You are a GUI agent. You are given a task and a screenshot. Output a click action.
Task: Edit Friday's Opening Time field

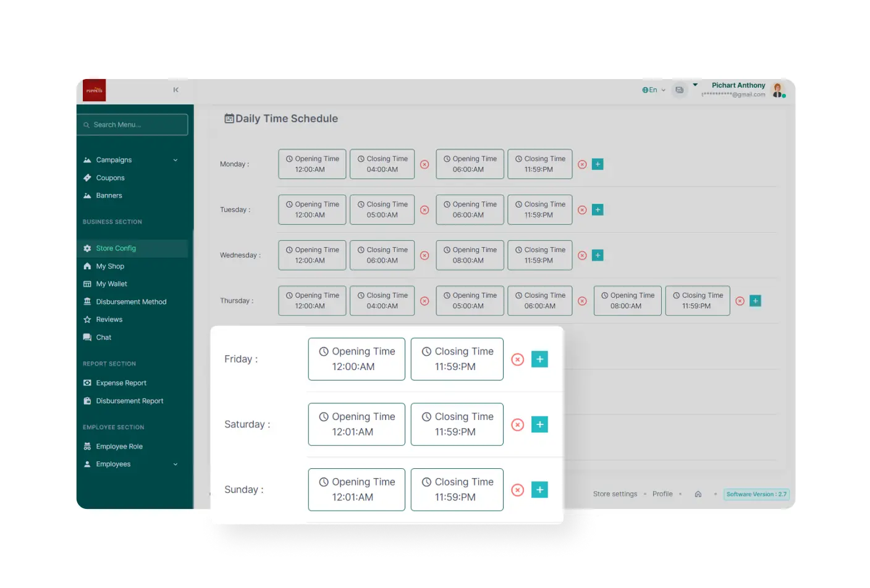click(x=357, y=359)
